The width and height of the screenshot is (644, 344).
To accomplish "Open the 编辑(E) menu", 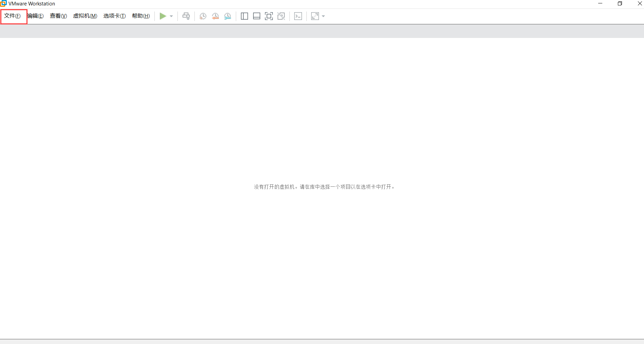I will (36, 16).
